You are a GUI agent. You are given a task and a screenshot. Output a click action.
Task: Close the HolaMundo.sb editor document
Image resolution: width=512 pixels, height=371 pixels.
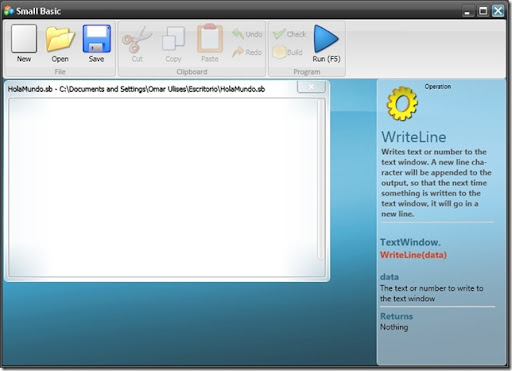pyautogui.click(x=311, y=87)
